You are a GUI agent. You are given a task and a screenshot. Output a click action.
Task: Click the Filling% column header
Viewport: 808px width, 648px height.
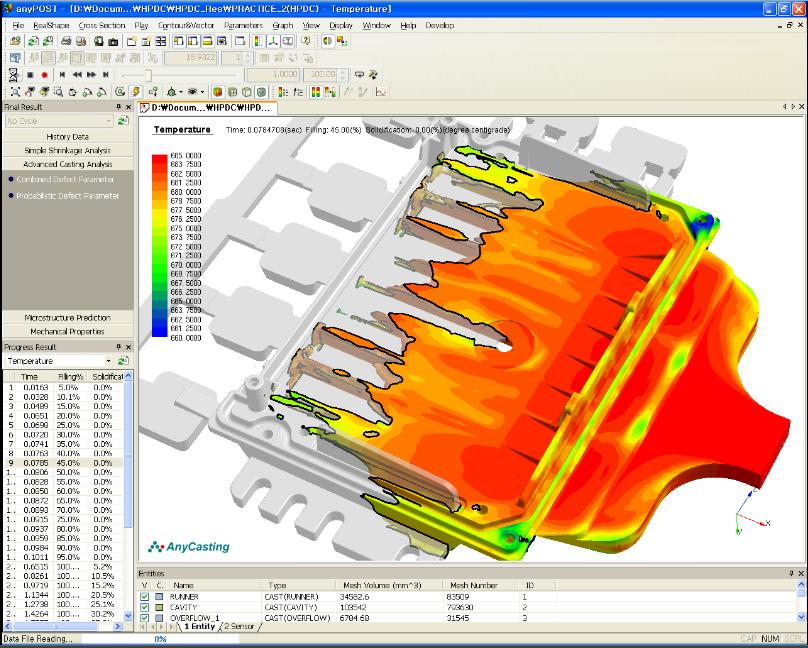coord(71,377)
